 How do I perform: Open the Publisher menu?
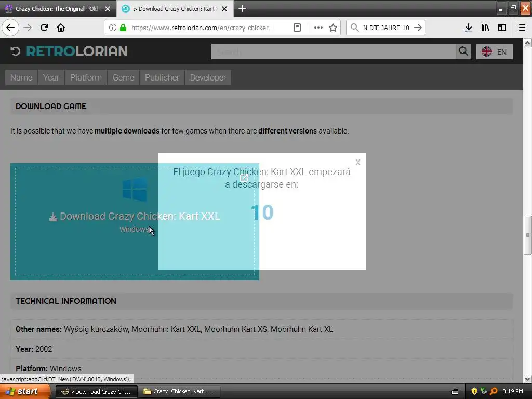162,78
